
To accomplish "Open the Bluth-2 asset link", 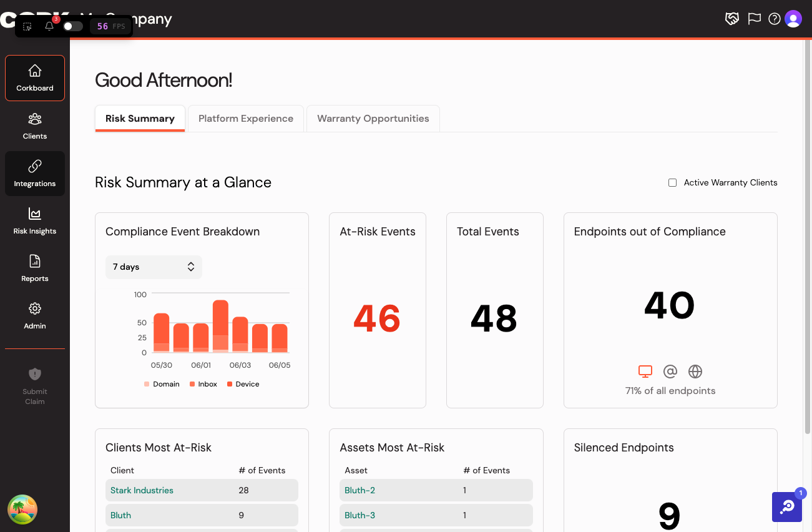I will pyautogui.click(x=360, y=490).
